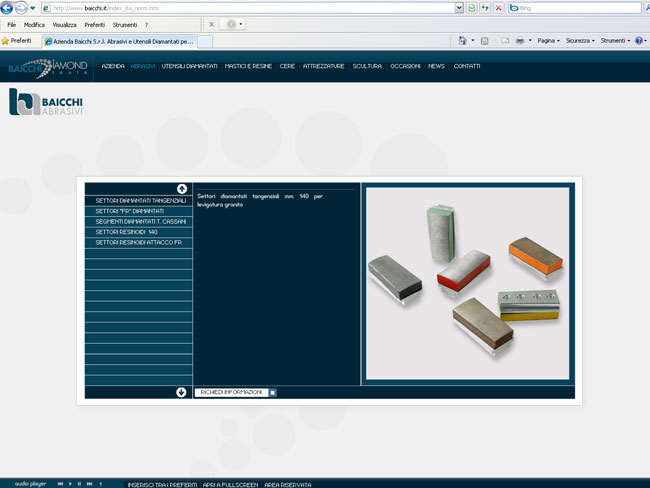
Task: Go back with the browser Back arrow
Action: (6, 7)
